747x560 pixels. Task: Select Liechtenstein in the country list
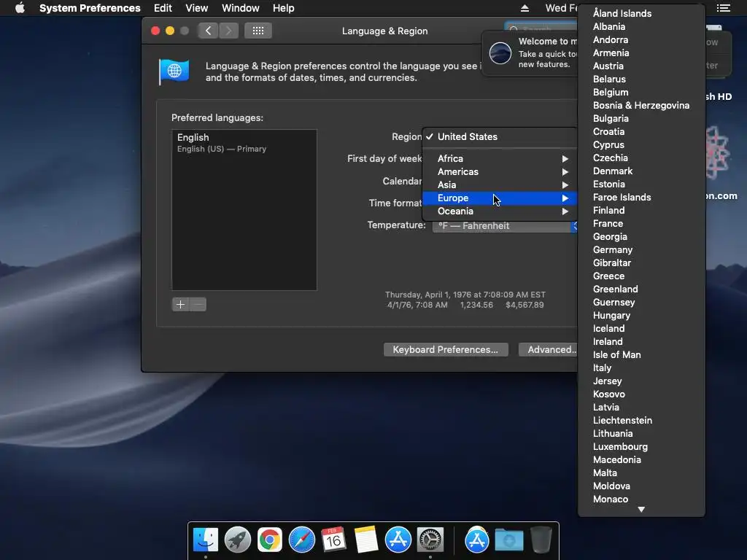point(641,421)
